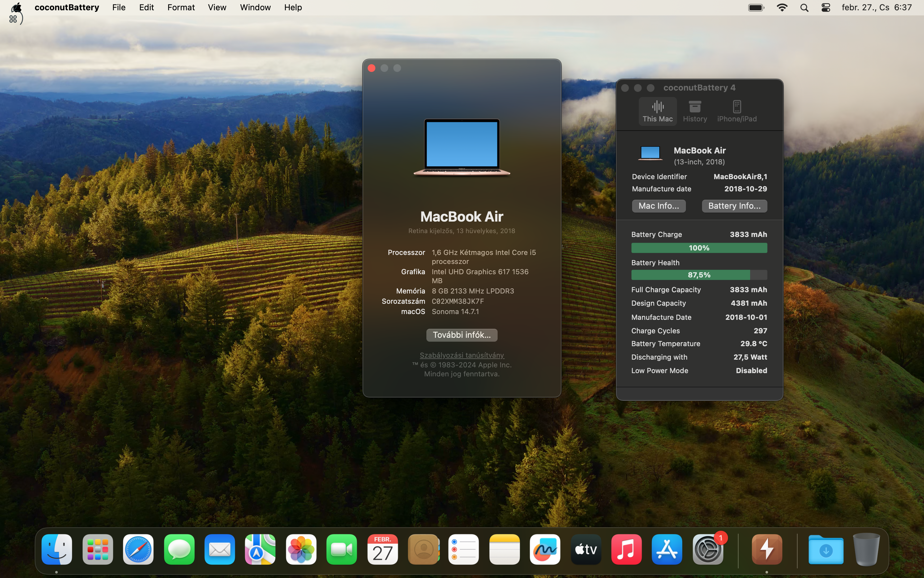Click the További infók... button
Image resolution: width=924 pixels, height=578 pixels.
tap(462, 335)
